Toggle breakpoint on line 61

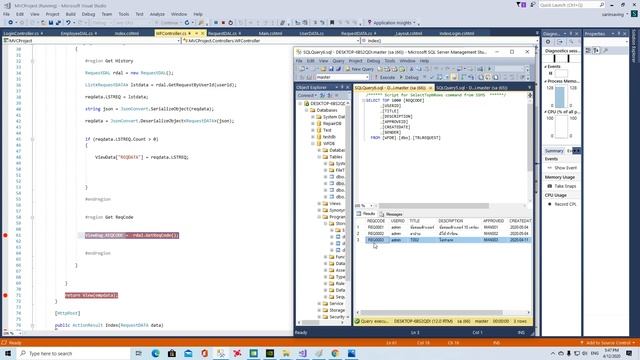click(x=5, y=236)
